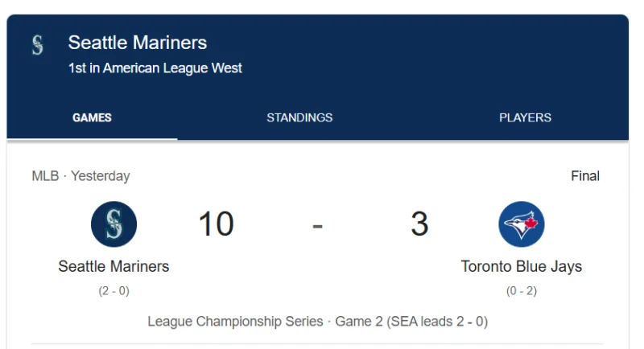Click the Blue Jays (0 - 2) series record
This screenshot has height=349, width=644.
[521, 291]
